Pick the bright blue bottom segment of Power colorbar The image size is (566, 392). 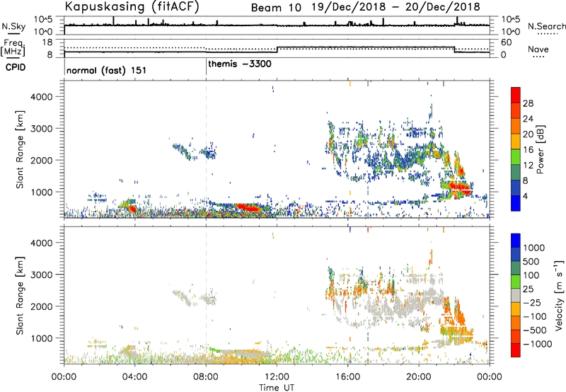click(x=516, y=203)
